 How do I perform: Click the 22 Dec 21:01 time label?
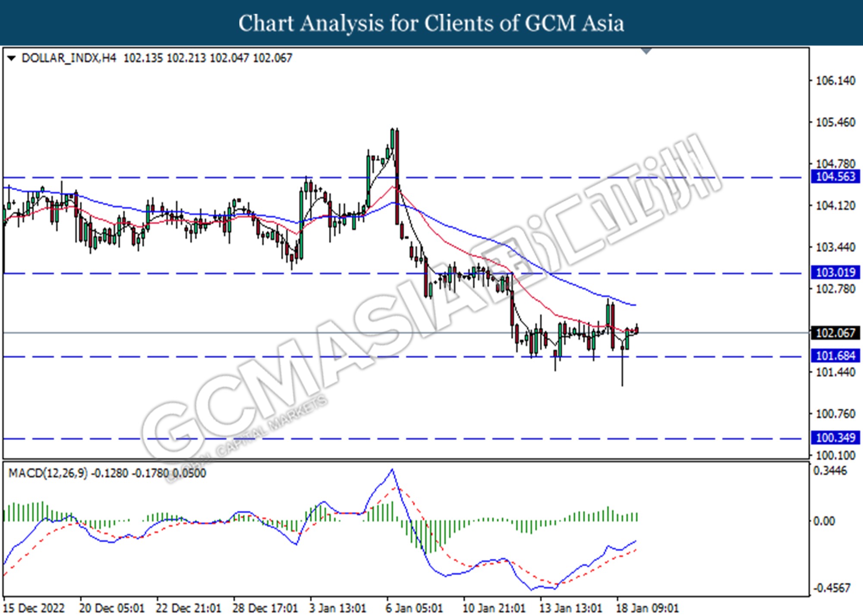pos(189,608)
